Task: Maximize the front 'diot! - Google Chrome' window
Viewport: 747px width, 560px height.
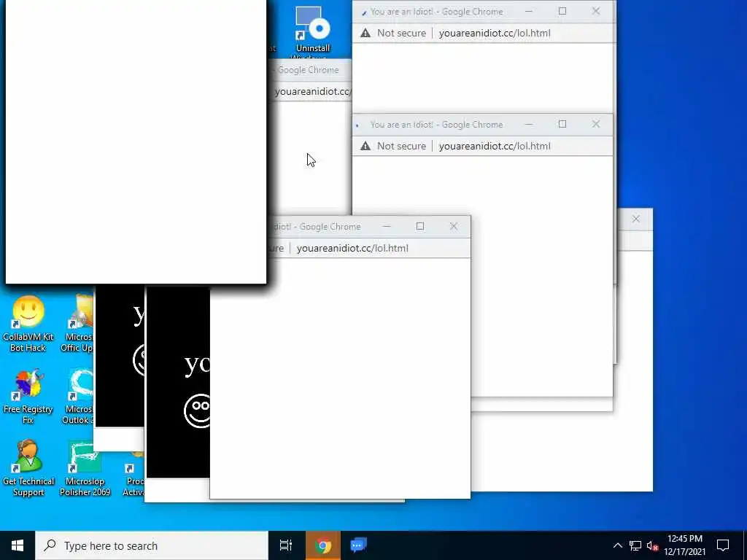Action: (x=419, y=226)
